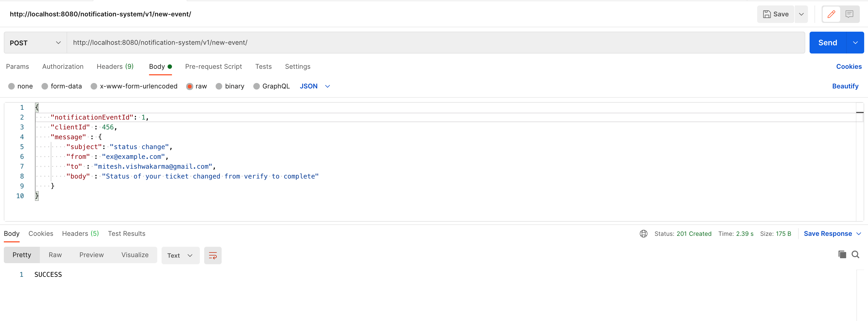This screenshot has width=868, height=321.
Task: Click the request title URL at the top
Action: [100, 14]
